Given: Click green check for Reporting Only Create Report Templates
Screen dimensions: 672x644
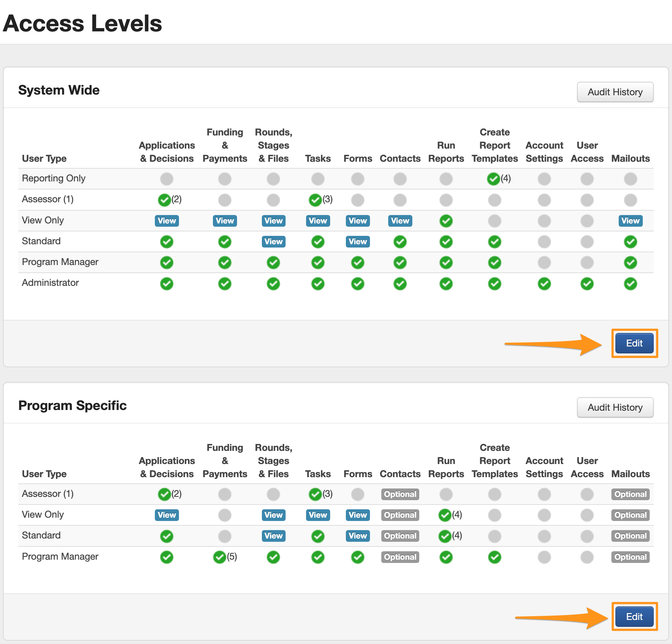Looking at the screenshot, I should pos(493,179).
